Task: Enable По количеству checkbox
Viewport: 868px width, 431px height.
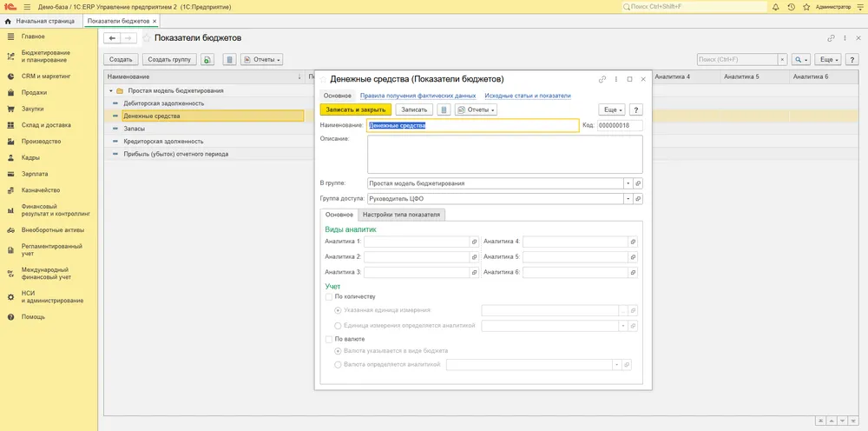Action: [x=329, y=297]
